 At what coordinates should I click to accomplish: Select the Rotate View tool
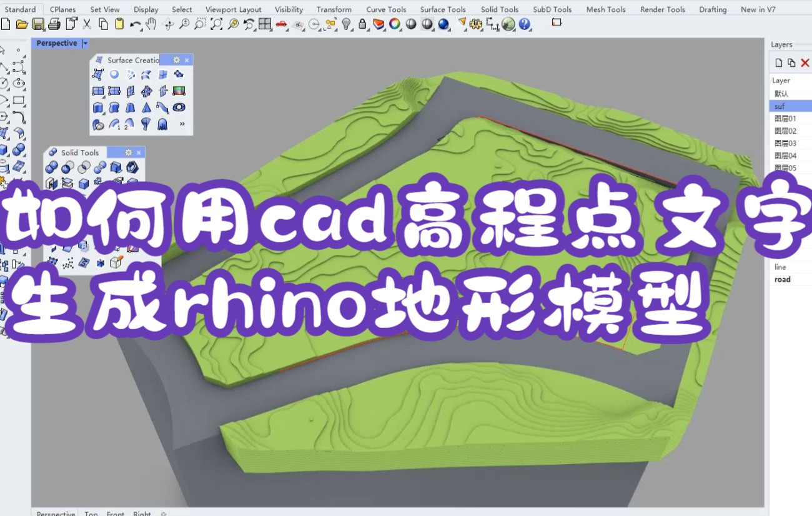(x=168, y=24)
